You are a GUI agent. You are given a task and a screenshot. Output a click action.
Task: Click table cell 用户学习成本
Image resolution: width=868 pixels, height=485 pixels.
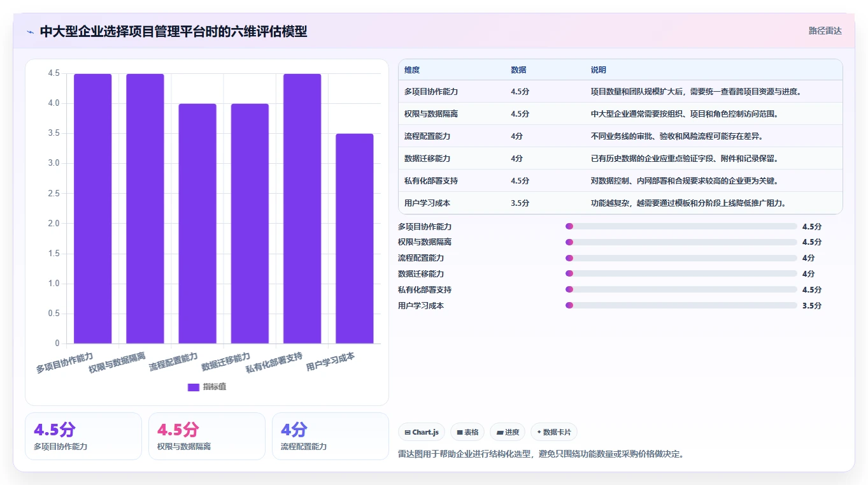(427, 203)
